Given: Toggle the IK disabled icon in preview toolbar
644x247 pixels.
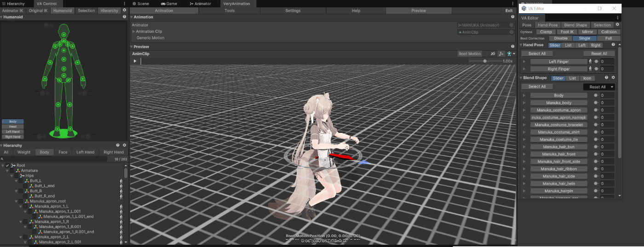Looking at the screenshot, I should coord(493,54).
